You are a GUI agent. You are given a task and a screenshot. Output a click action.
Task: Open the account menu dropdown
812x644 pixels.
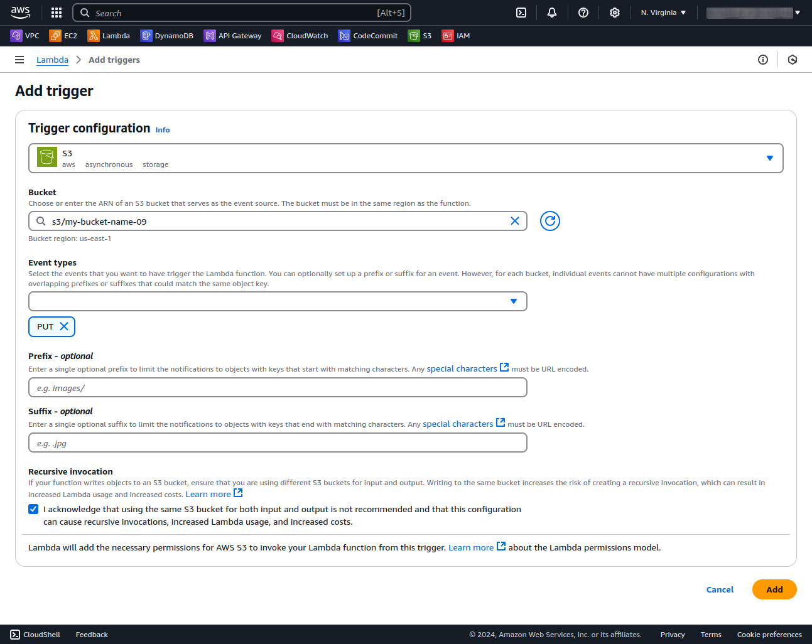[754, 13]
